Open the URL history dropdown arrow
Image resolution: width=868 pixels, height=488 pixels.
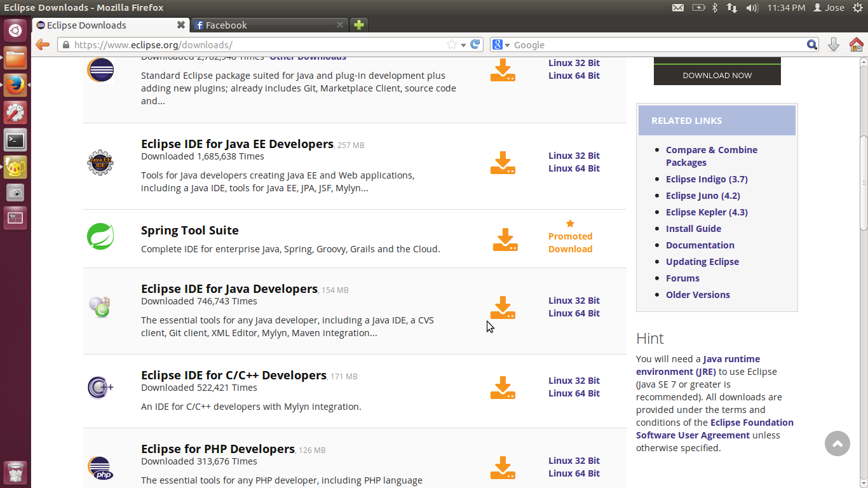pos(464,44)
